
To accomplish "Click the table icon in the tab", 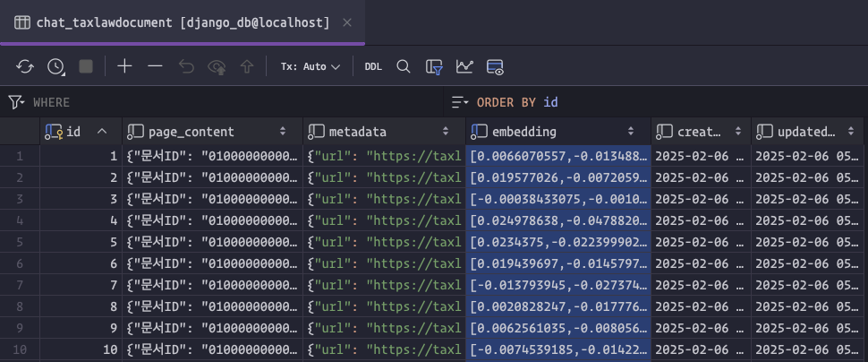I will (x=22, y=22).
